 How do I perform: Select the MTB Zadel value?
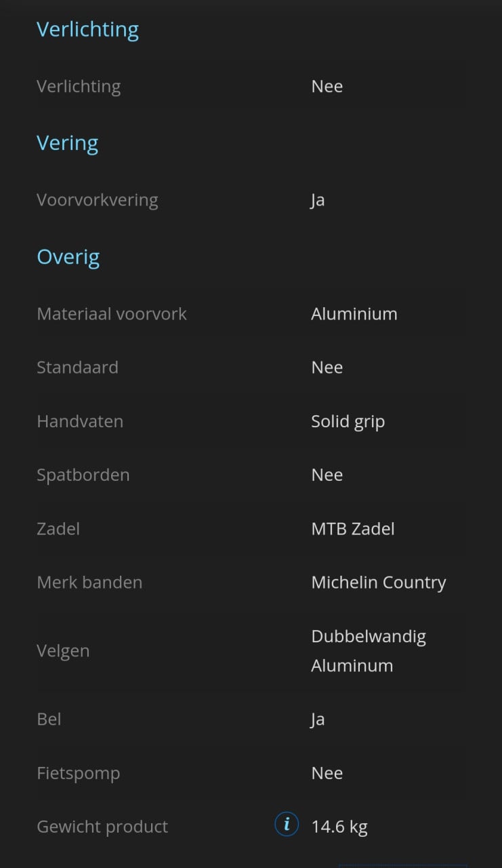(x=353, y=529)
